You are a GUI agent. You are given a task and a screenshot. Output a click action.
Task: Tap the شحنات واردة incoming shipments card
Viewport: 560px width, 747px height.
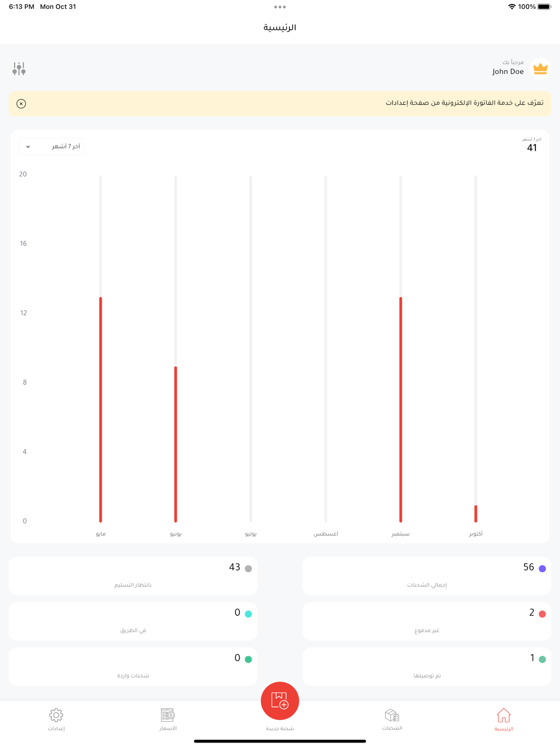click(133, 666)
